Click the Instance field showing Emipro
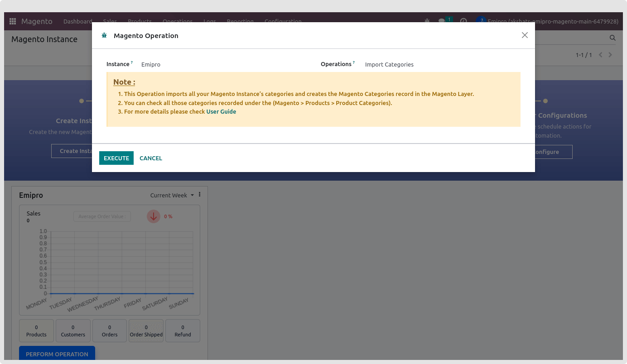 click(151, 64)
